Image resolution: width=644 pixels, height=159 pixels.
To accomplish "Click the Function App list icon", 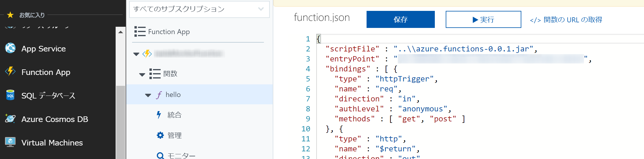I will click(140, 31).
